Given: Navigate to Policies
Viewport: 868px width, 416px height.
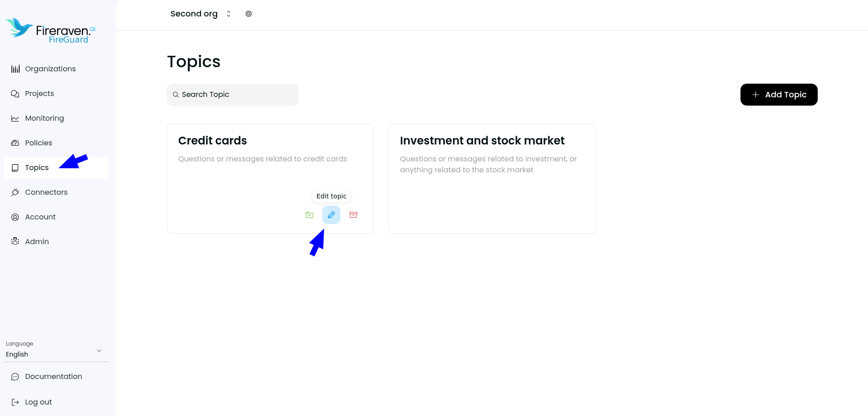Looking at the screenshot, I should pos(38,143).
